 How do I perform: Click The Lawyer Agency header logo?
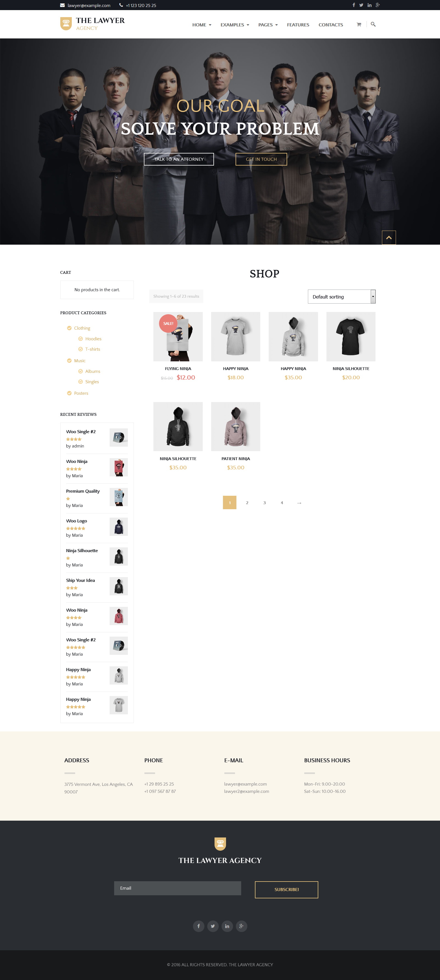coord(93,24)
